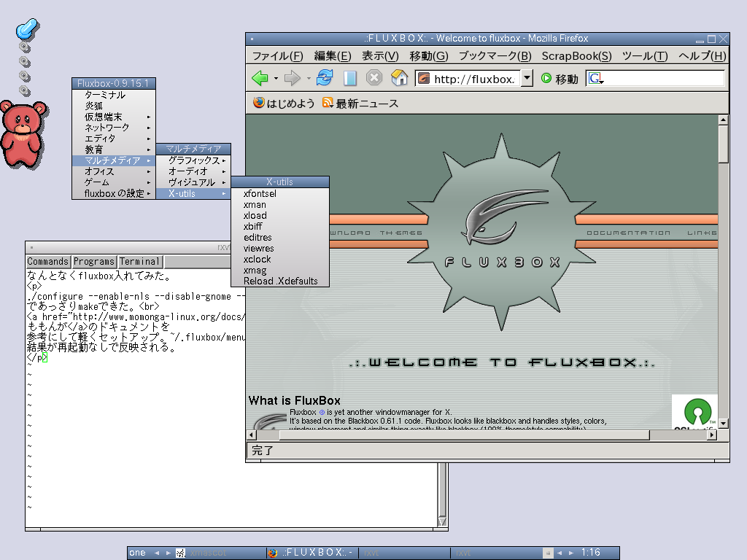Select 炎狐 in the Fluxbox menu

pyautogui.click(x=114, y=106)
